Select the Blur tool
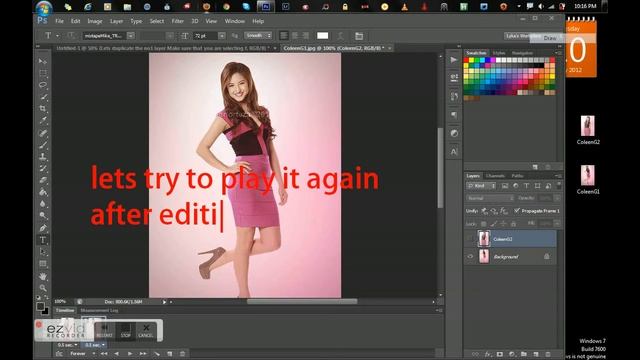Viewport: 640px width, 360px height. (x=42, y=204)
